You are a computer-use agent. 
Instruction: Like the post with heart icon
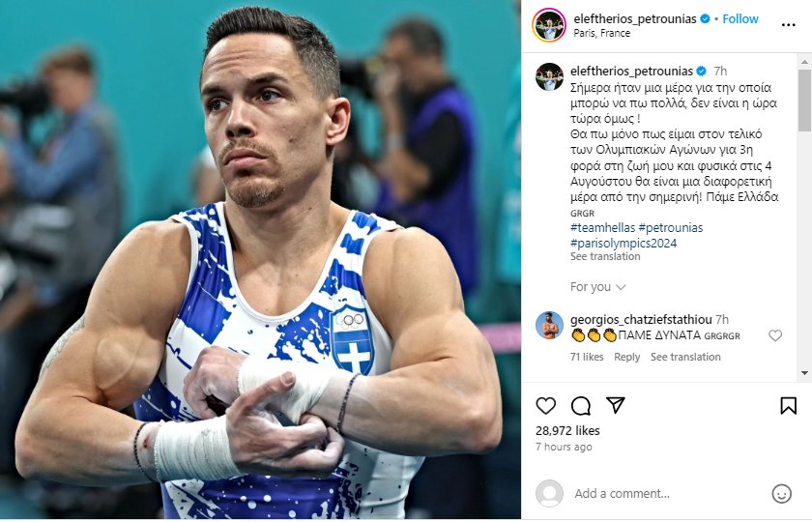(545, 406)
